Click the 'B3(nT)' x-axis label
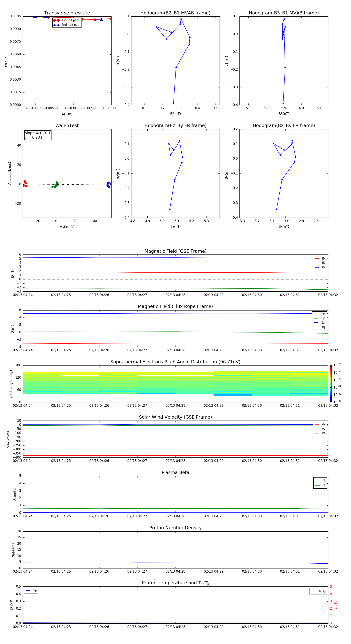This screenshot has height=644, width=351. (x=284, y=114)
